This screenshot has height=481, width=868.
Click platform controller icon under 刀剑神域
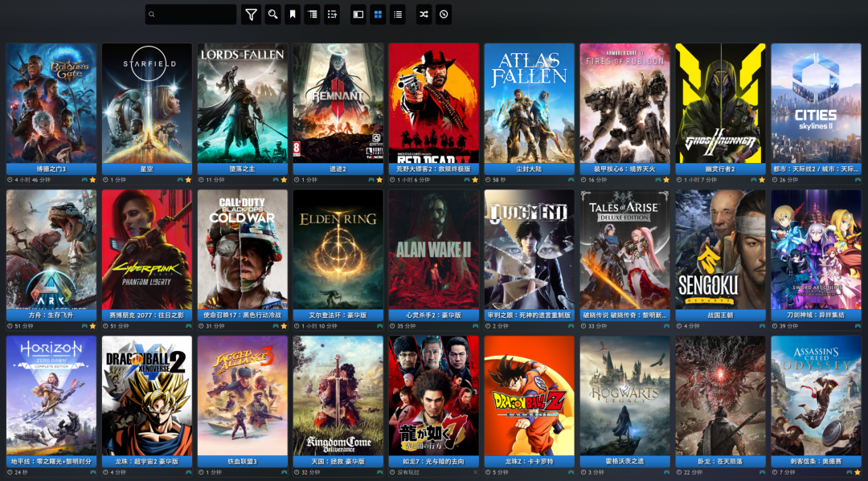pos(858,326)
